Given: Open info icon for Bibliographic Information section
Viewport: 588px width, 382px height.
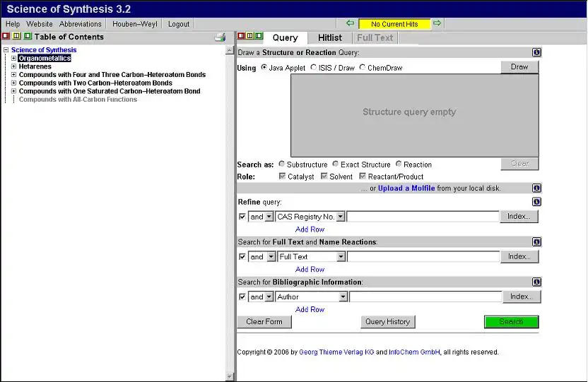Looking at the screenshot, I should point(536,282).
